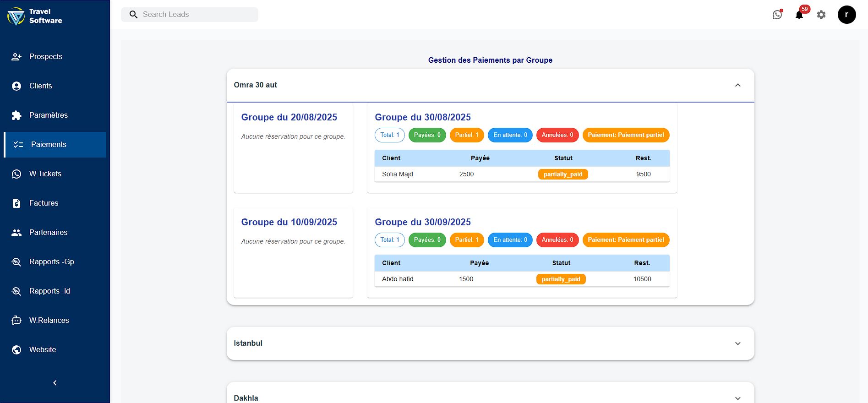Image resolution: width=868 pixels, height=403 pixels.
Task: Click the Website globe icon
Action: coord(16,350)
